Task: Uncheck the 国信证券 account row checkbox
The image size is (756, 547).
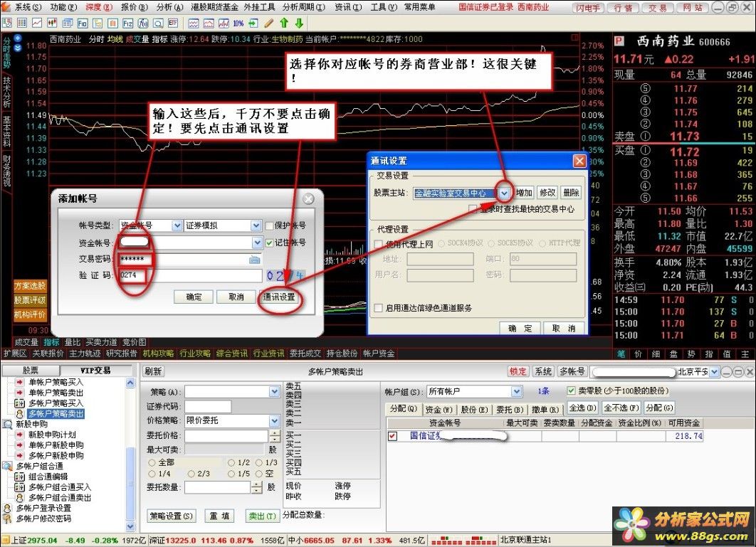Action: pyautogui.click(x=392, y=435)
